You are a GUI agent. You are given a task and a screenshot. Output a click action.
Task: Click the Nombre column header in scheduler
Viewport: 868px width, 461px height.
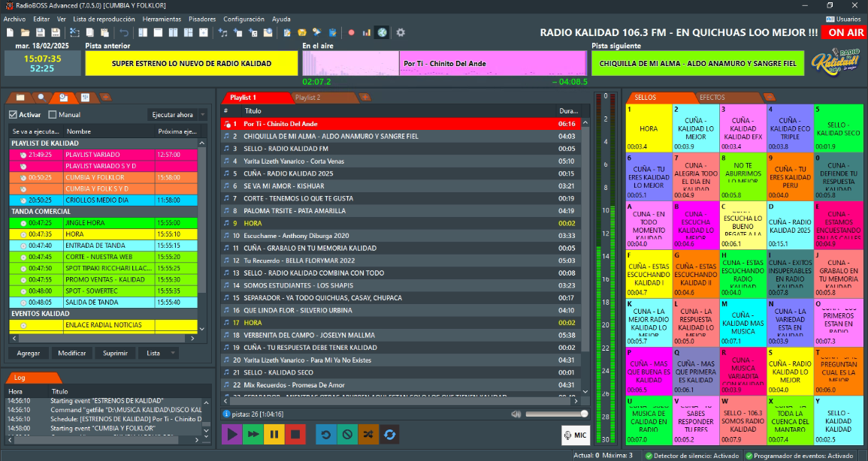click(110, 131)
